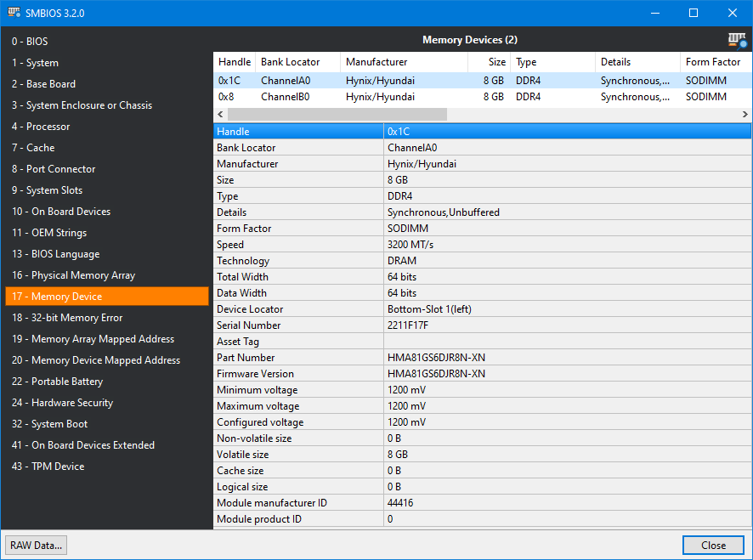753x560 pixels.
Task: Click the horizontal scrollbar right arrow
Action: pos(745,115)
